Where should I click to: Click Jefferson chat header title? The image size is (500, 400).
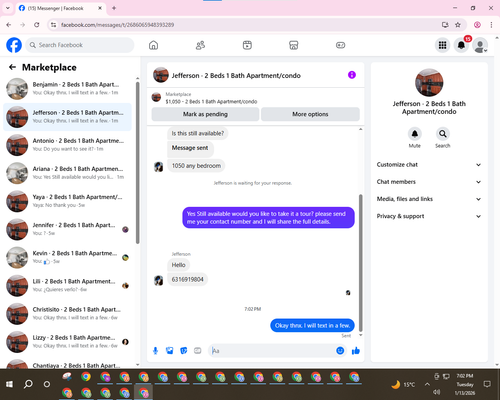coord(236,76)
